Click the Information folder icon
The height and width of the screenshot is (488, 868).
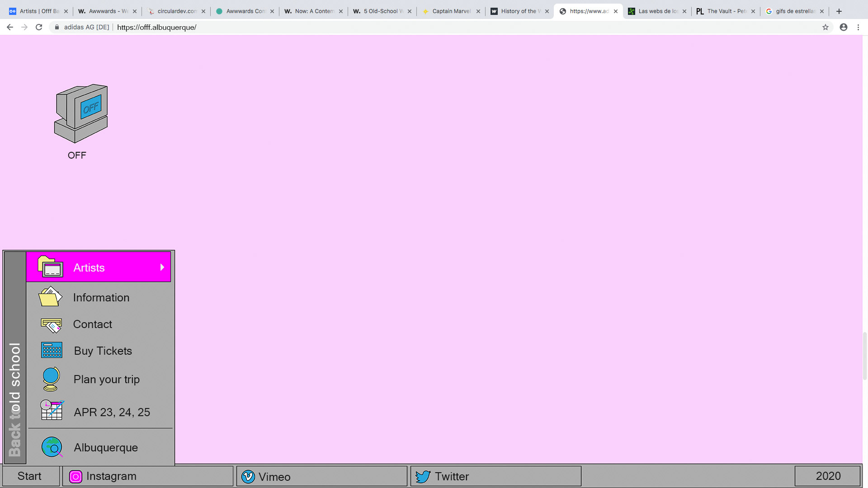[x=50, y=297]
